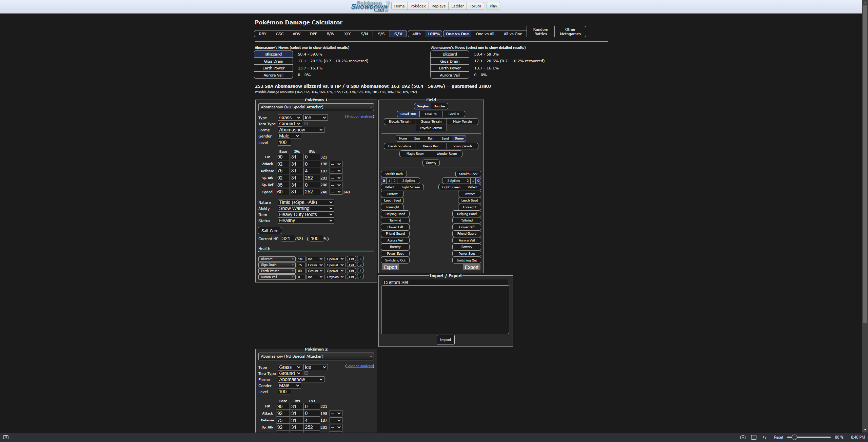Click the Z button for Aurora Veil
Screen dimensions: 868x442
pos(360,277)
